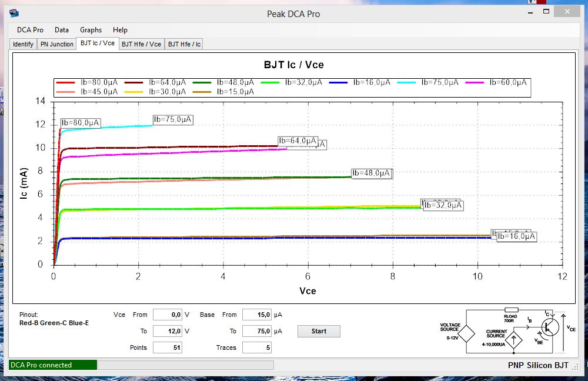This screenshot has width=588, height=381.
Task: Open the Graphs menu
Action: 91,30
